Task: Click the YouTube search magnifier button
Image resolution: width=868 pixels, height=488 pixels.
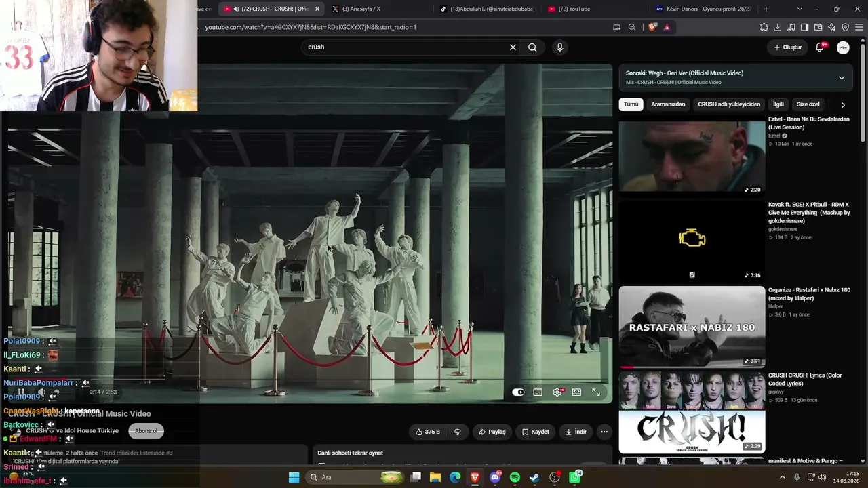Action: [x=532, y=47]
